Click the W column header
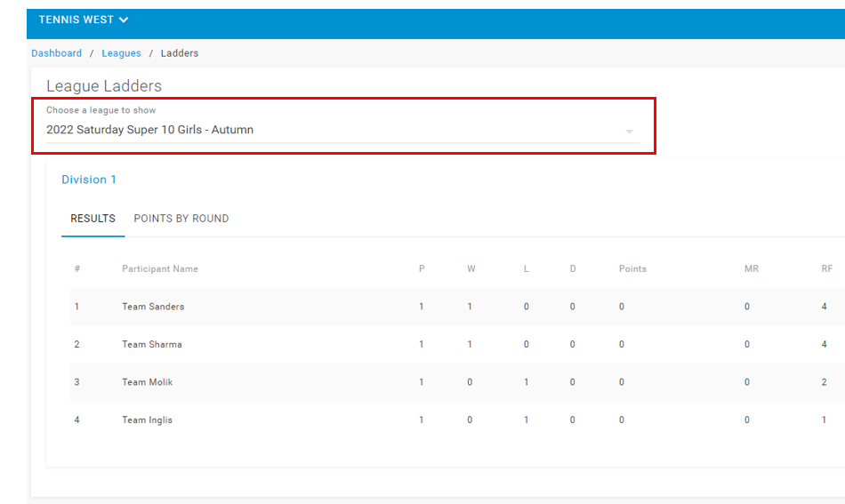 (x=471, y=268)
